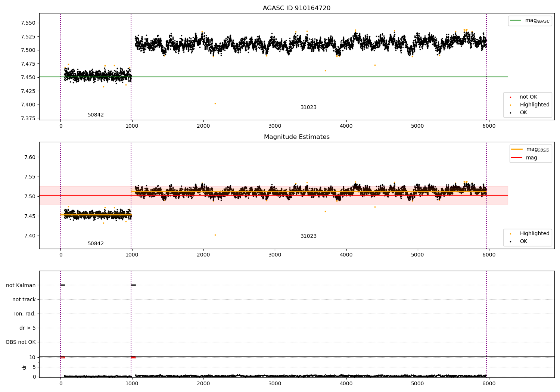Click the 5000 x-tick under Magnitude Estimates plot
This screenshot has height=392, width=560.
pos(418,255)
